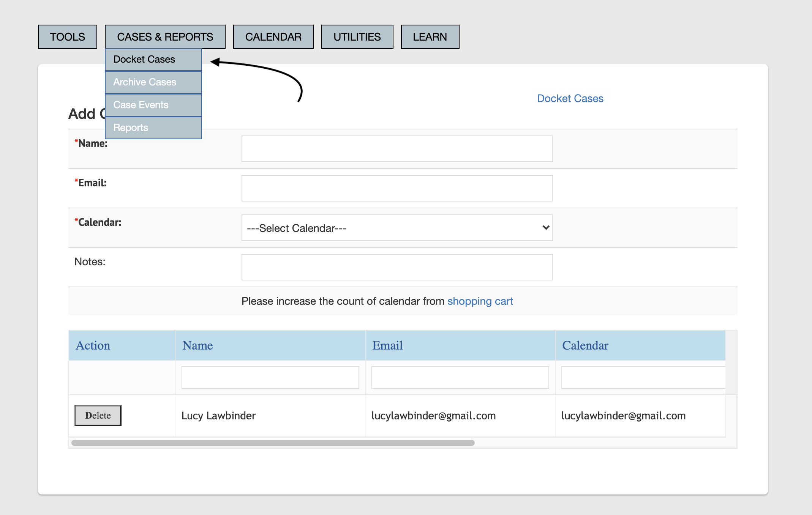Click the table's horizontal scrollbar
The image size is (812, 515).
[x=273, y=443]
